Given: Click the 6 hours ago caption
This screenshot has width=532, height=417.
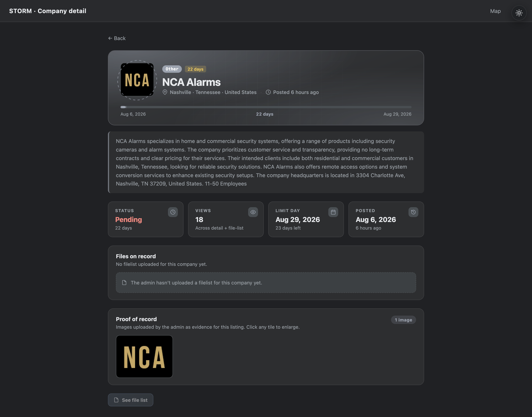Looking at the screenshot, I should coord(368,228).
